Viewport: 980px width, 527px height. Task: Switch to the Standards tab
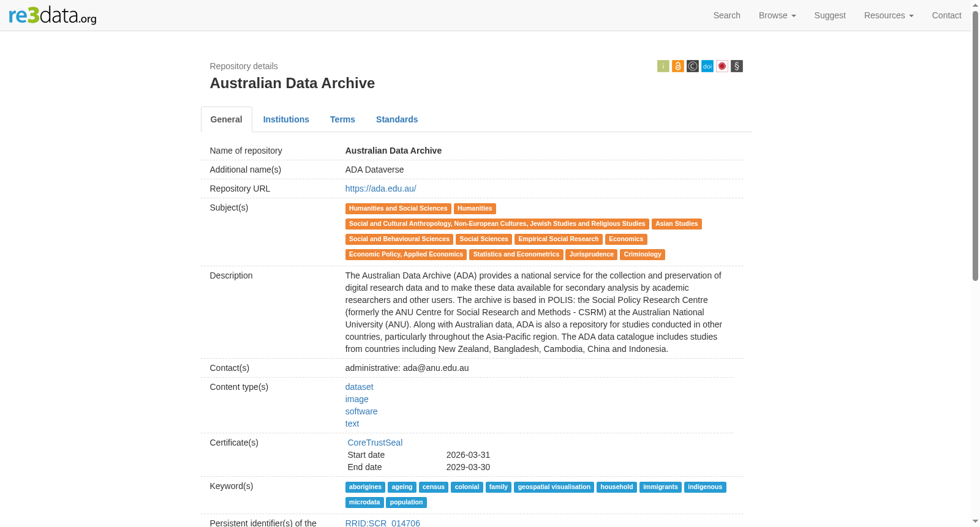coord(397,119)
